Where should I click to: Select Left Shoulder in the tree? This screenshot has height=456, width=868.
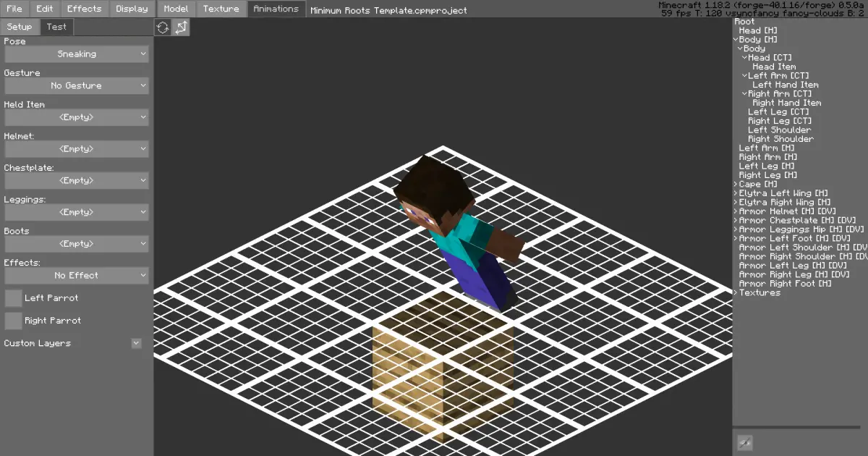779,130
